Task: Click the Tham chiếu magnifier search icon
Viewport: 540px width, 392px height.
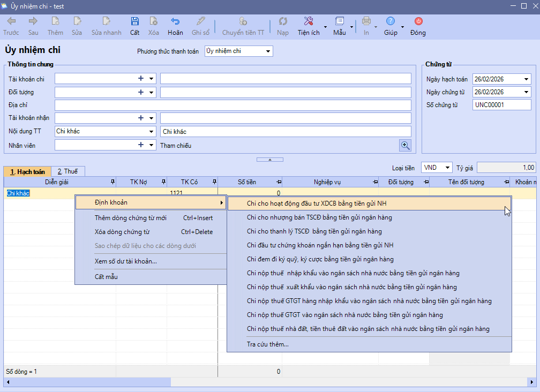Action: pyautogui.click(x=405, y=145)
